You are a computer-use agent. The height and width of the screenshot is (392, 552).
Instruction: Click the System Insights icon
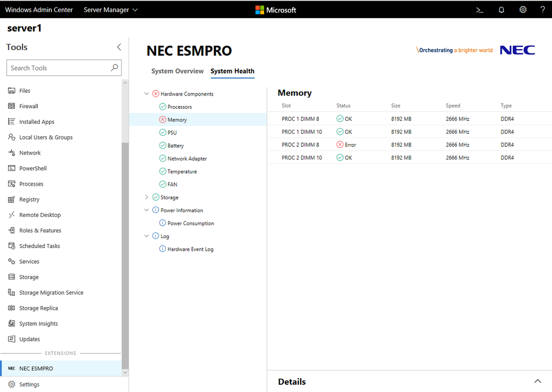tap(12, 324)
